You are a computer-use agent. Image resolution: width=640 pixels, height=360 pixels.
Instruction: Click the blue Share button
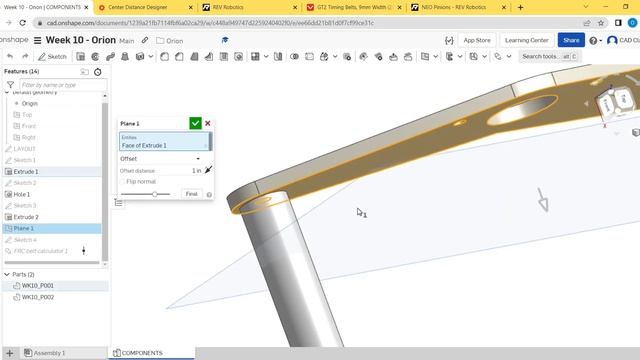coord(571,40)
